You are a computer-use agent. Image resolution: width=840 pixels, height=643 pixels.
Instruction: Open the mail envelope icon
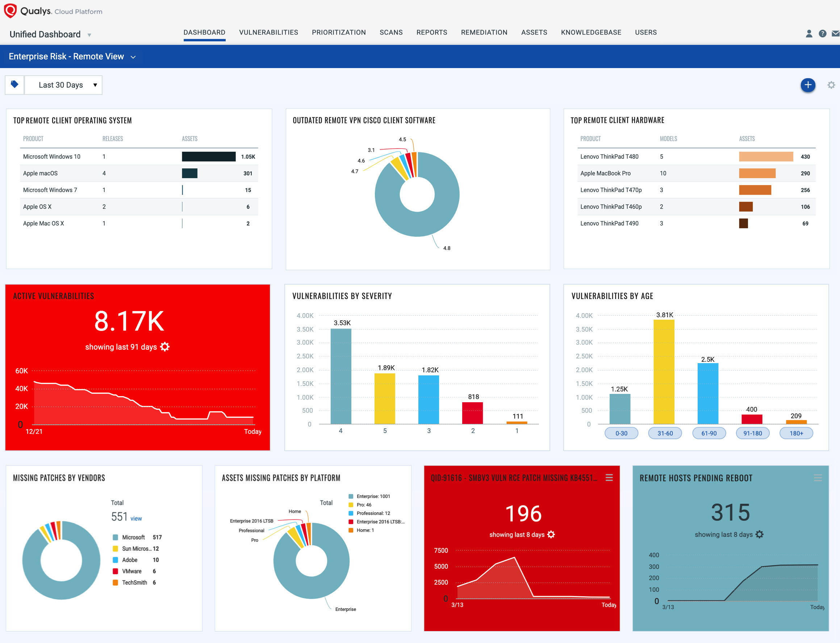point(835,34)
